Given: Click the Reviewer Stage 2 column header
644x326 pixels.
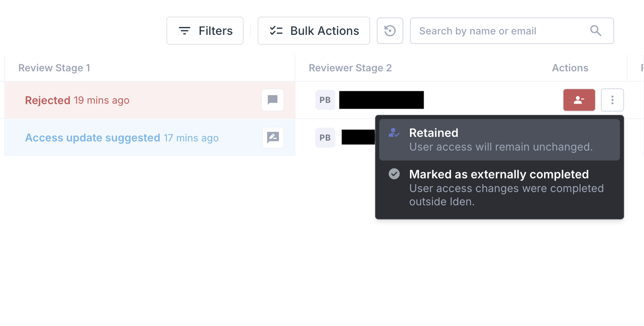Looking at the screenshot, I should (x=350, y=68).
